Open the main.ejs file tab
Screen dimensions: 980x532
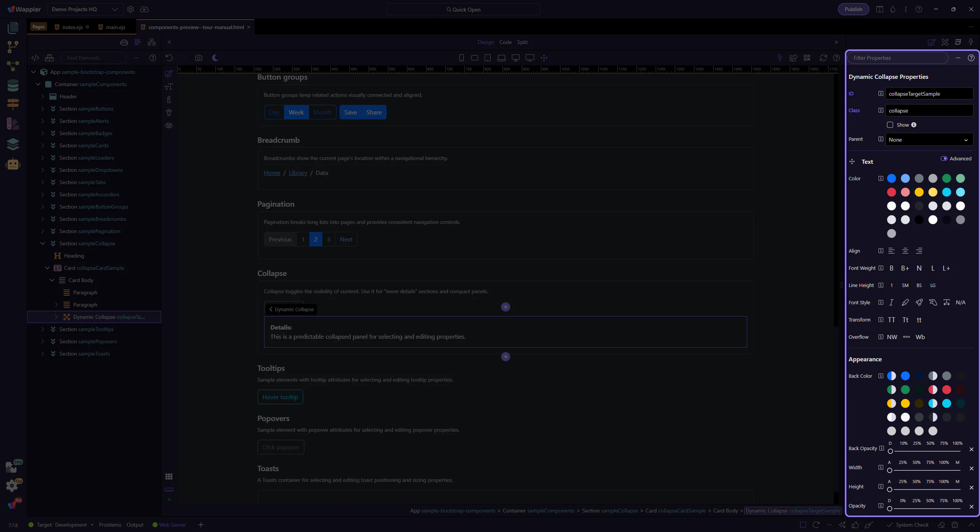pyautogui.click(x=116, y=27)
